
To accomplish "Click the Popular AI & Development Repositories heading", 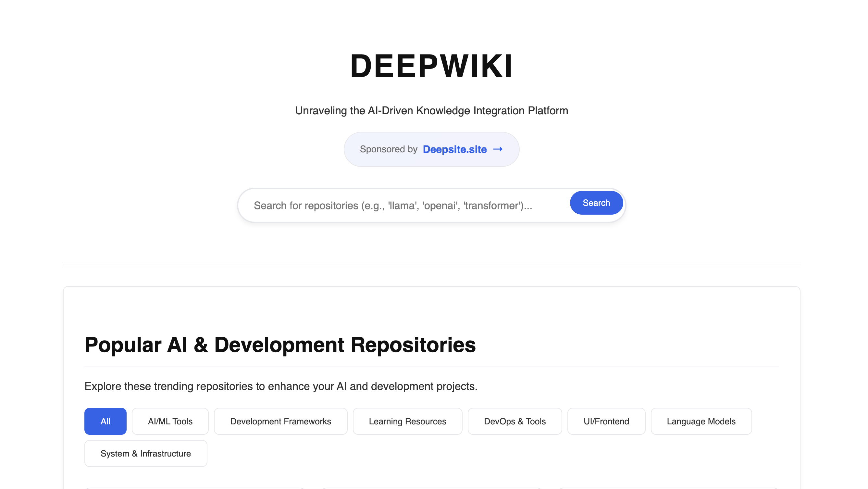I will pyautogui.click(x=280, y=345).
